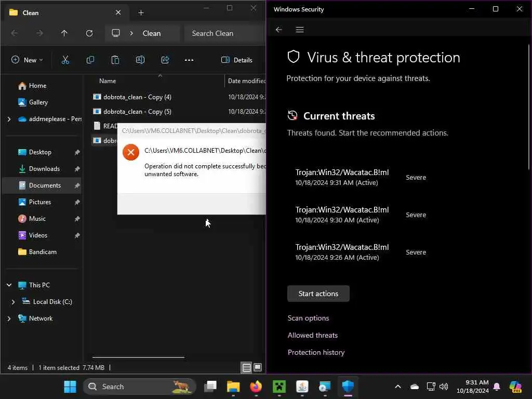Expand the Network tree node

(9, 318)
